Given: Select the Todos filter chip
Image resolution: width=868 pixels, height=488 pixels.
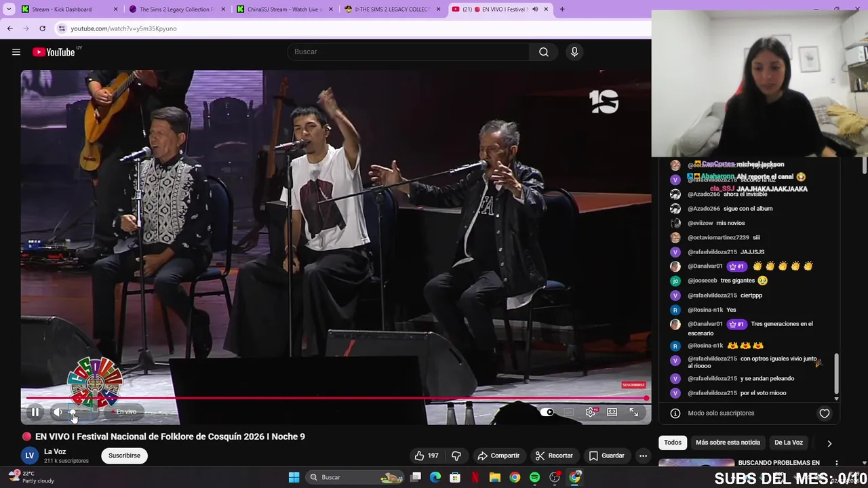Looking at the screenshot, I should [x=673, y=443].
